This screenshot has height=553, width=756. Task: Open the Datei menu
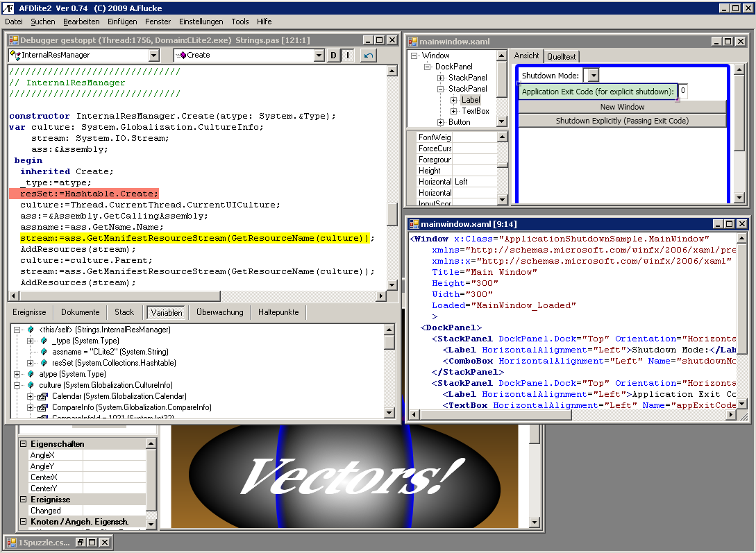[x=14, y=22]
